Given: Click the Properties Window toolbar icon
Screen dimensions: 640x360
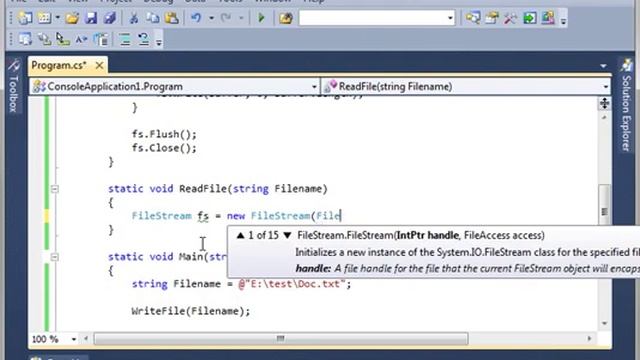Looking at the screenshot, I should tap(492, 18).
